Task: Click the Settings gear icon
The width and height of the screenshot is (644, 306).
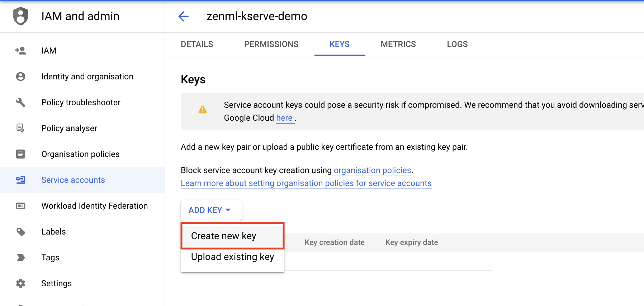Action: (x=20, y=283)
